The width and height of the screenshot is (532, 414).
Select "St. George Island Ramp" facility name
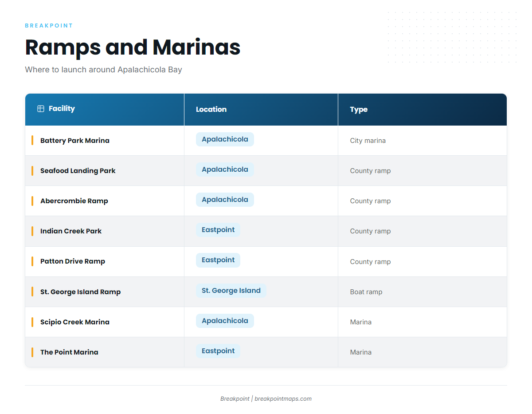coord(81,292)
